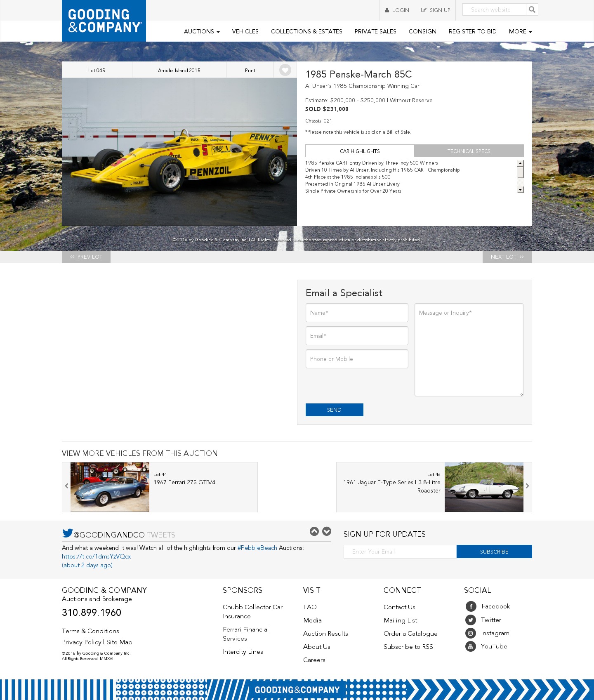Open the t.co tweet link
Screen dimensions: 594x700
click(96, 556)
